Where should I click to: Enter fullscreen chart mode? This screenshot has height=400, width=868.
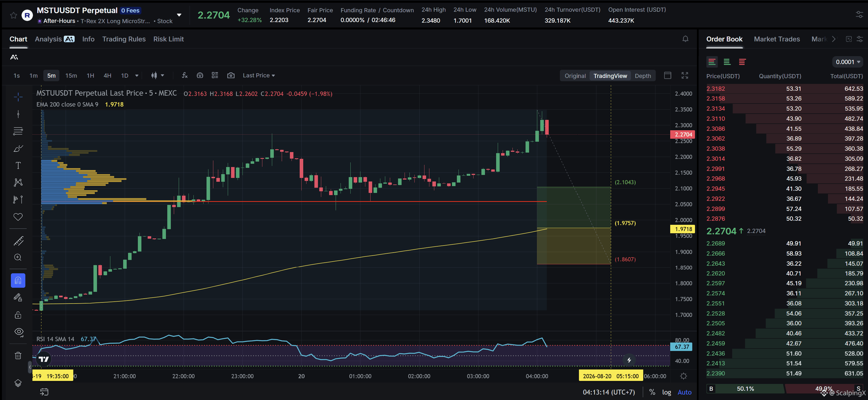685,75
